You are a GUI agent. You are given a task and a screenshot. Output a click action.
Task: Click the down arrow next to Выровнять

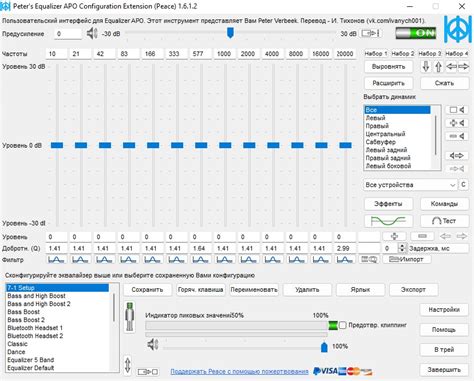[426, 66]
